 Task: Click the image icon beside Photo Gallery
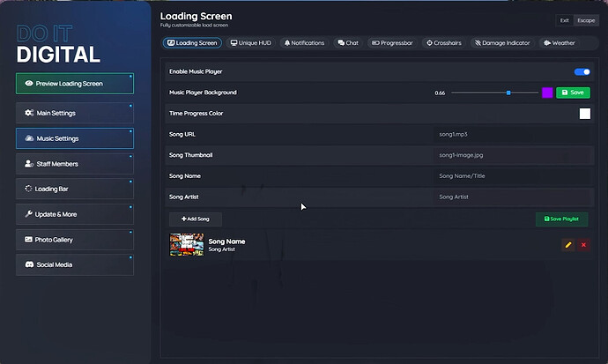click(28, 240)
